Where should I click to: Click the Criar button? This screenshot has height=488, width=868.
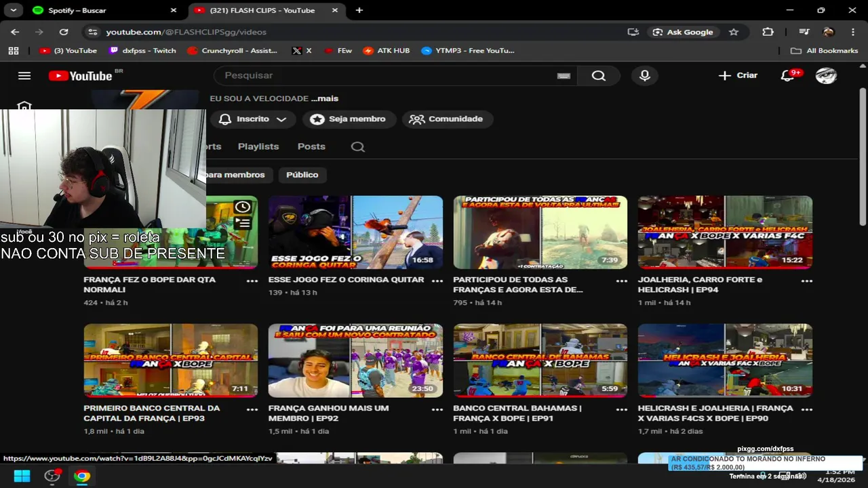738,75
